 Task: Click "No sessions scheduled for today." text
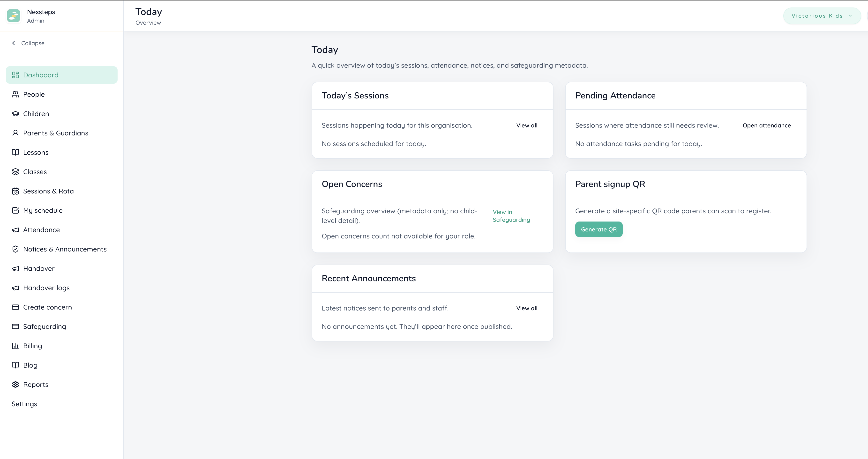(x=374, y=144)
